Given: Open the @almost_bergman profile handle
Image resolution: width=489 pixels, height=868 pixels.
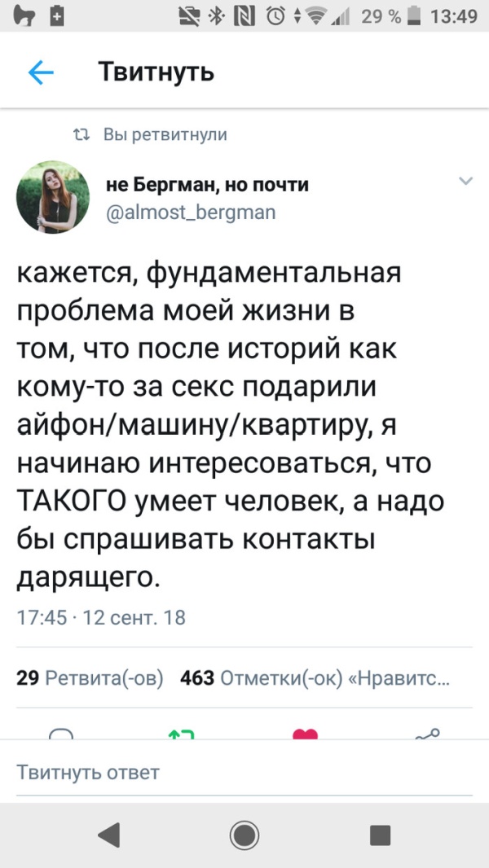Looking at the screenshot, I should [192, 213].
